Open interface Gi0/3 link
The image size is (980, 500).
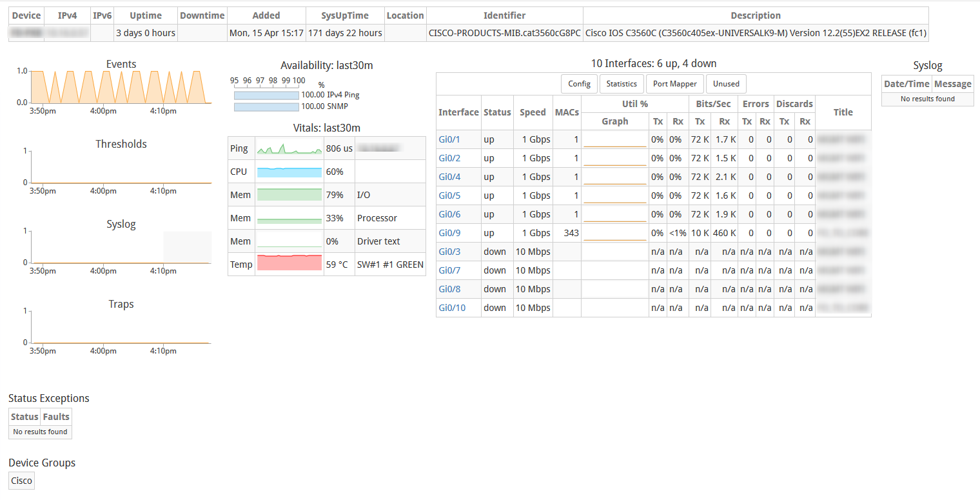449,252
